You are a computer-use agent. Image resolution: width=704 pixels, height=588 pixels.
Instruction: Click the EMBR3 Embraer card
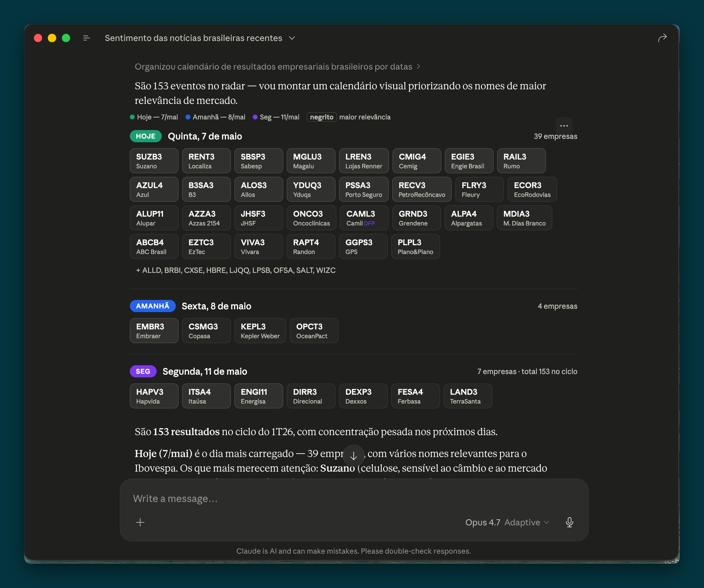(154, 331)
